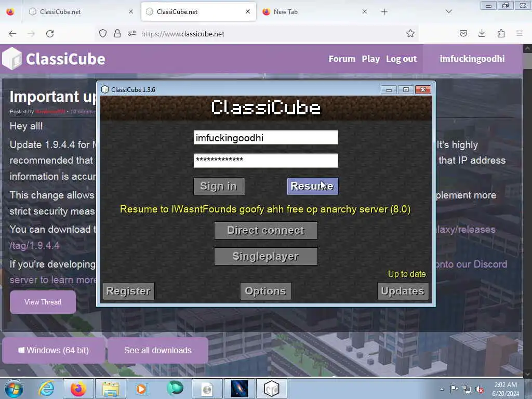
Task: Open the Pocket save icon
Action: pyautogui.click(x=463, y=33)
